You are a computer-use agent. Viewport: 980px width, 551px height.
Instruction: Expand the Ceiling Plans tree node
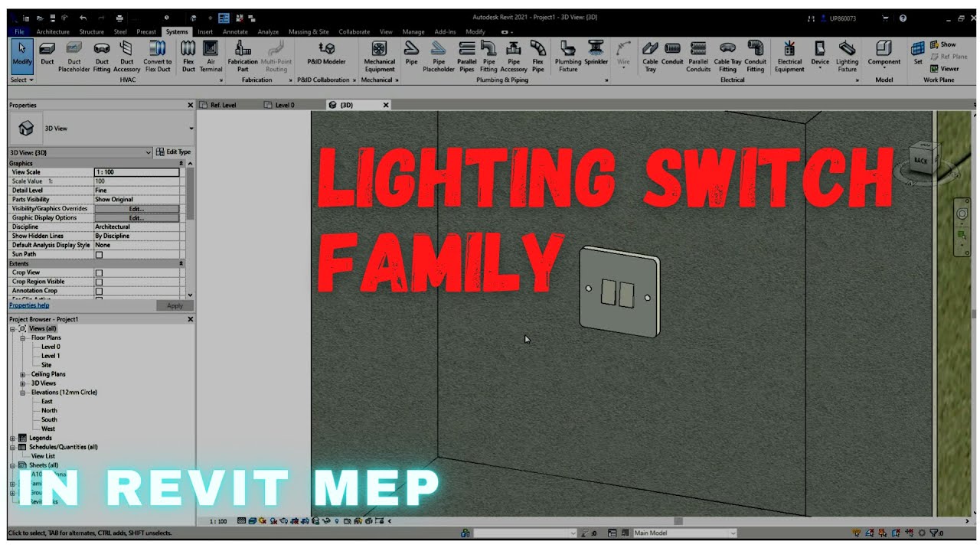[x=23, y=374]
